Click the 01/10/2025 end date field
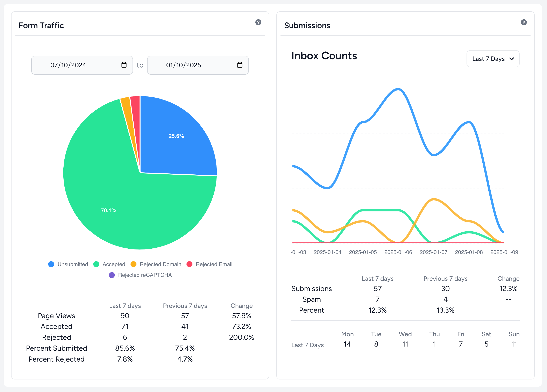This screenshot has height=392, width=547. tap(184, 65)
